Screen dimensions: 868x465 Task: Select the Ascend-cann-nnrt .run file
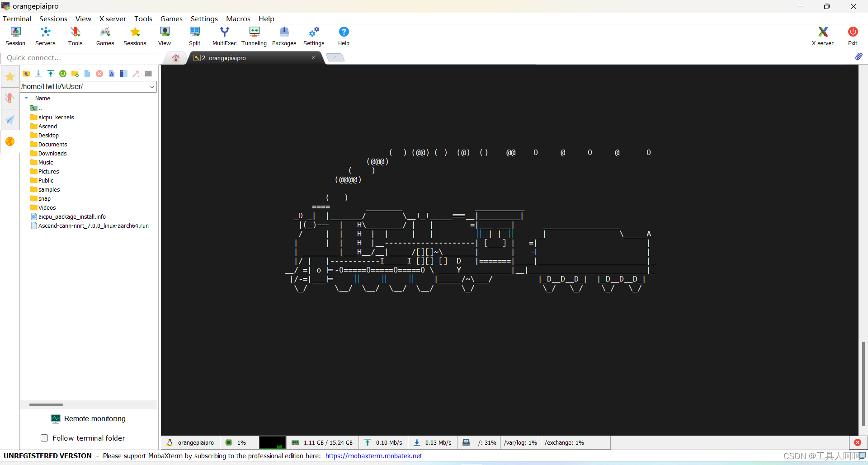click(90, 225)
